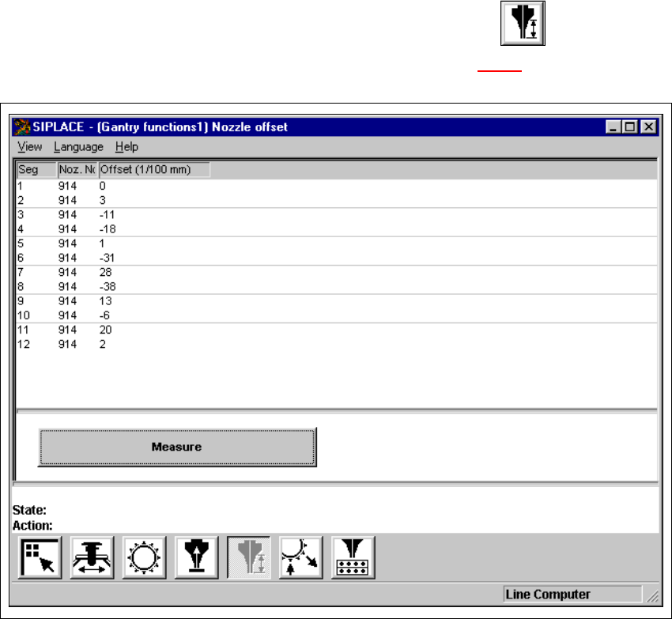Click offset value 28 in the table
This screenshot has height=619, width=672.
pos(105,272)
